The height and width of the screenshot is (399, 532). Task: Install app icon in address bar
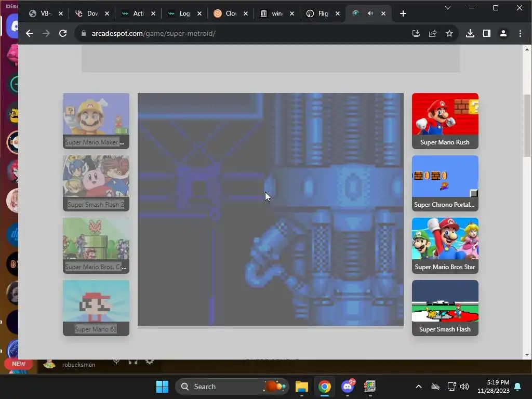point(416,33)
